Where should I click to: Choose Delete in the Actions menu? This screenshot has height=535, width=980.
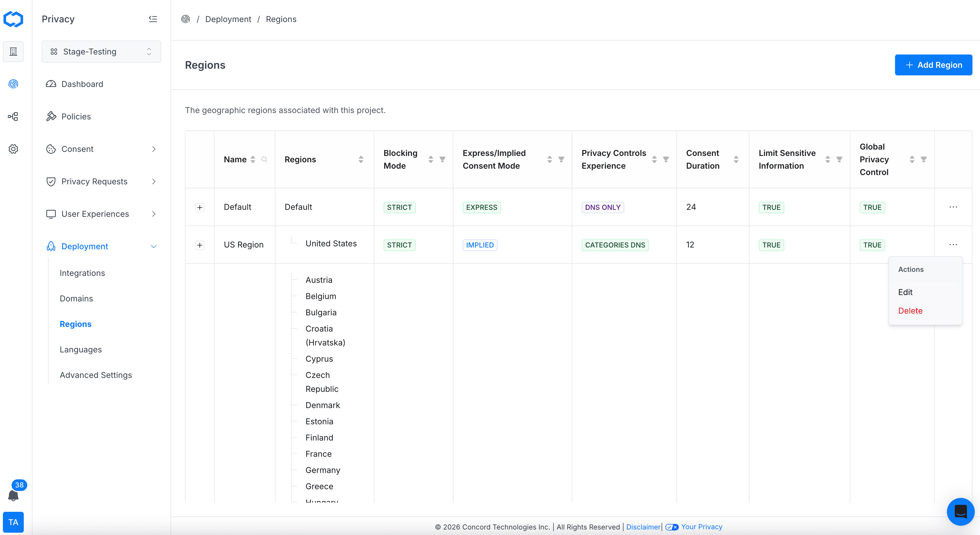click(910, 311)
